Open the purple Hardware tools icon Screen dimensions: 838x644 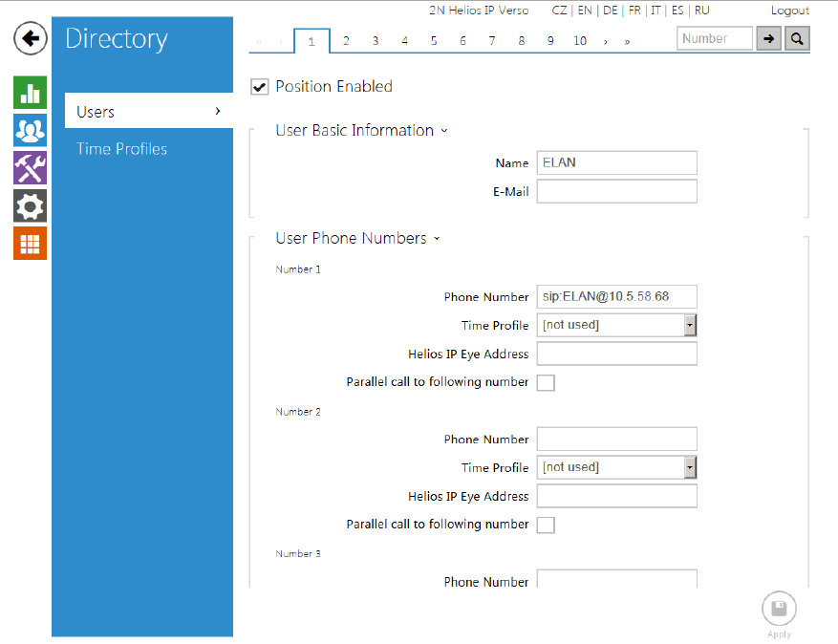click(31, 168)
